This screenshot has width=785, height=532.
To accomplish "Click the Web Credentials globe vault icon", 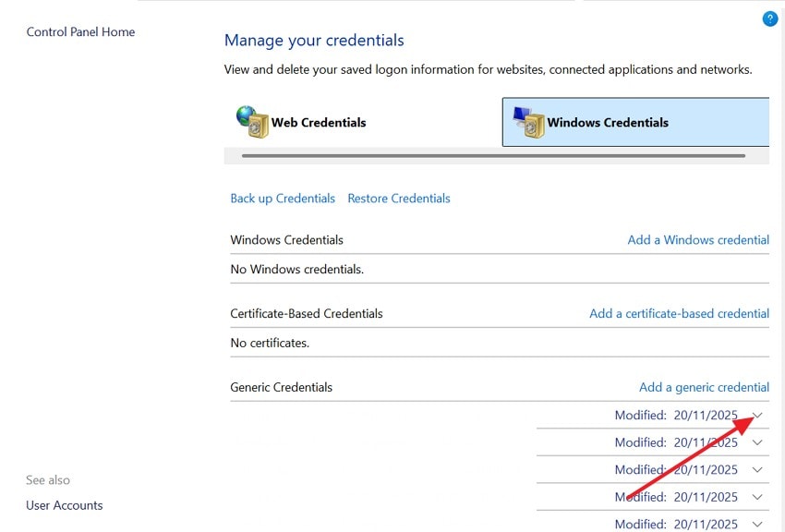I will 251,122.
